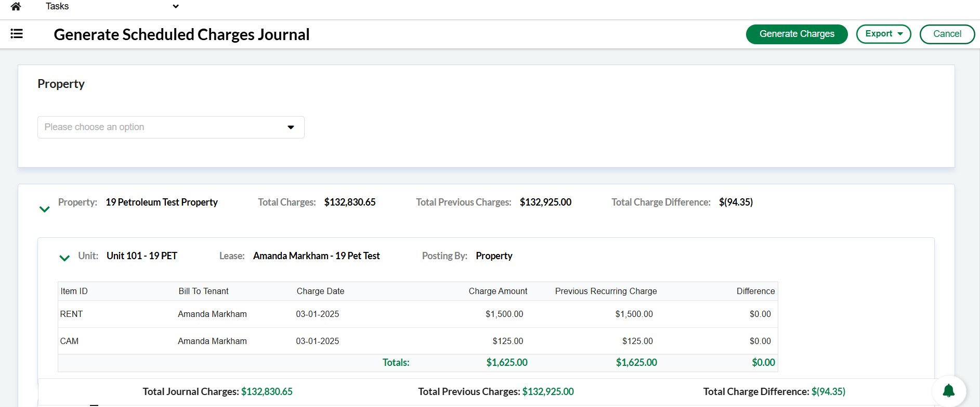Click the Item ID column header
Screen dimensions: 980x407
(x=74, y=291)
